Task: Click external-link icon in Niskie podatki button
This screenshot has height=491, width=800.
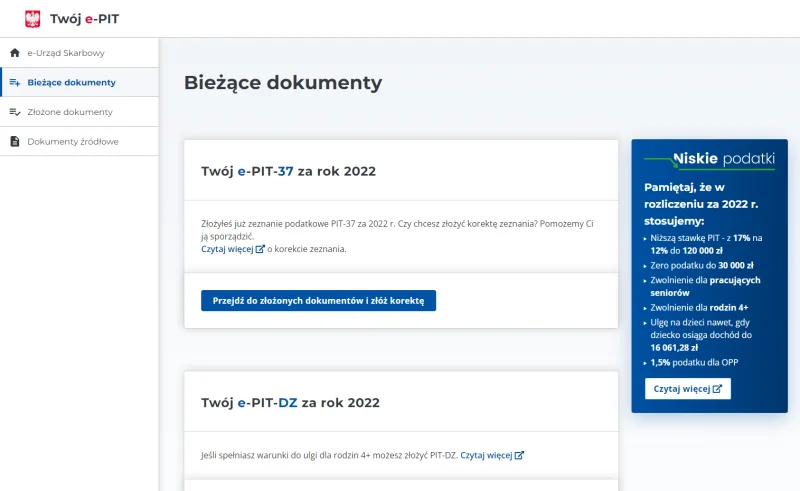Action: click(717, 388)
